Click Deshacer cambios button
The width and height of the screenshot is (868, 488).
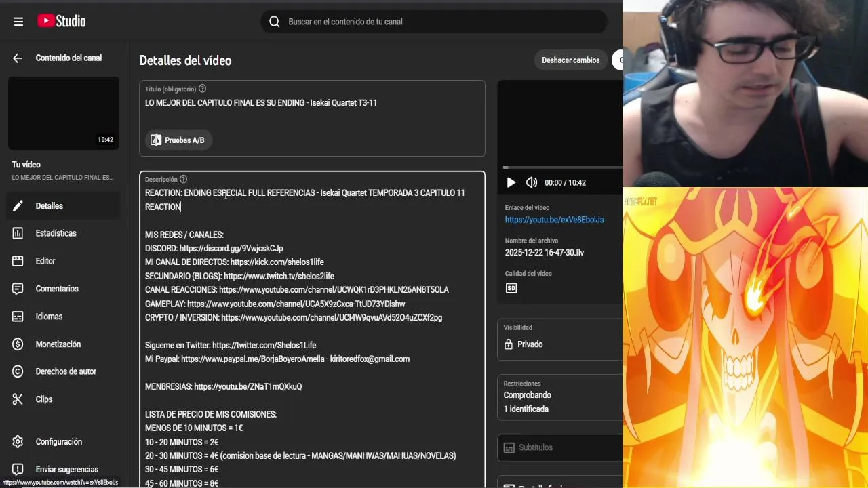[571, 60]
